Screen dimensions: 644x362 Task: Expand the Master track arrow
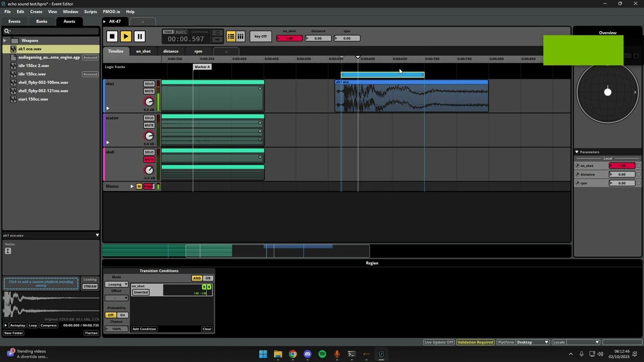[x=132, y=187]
